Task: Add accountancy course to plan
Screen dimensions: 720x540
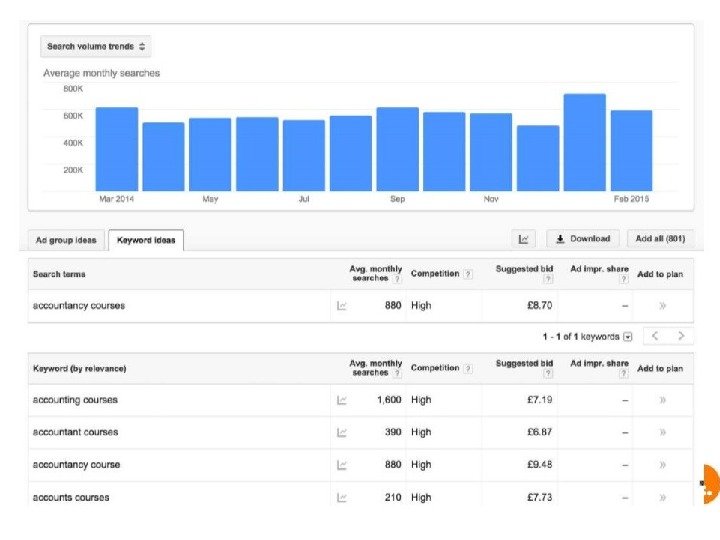Action: 663,465
